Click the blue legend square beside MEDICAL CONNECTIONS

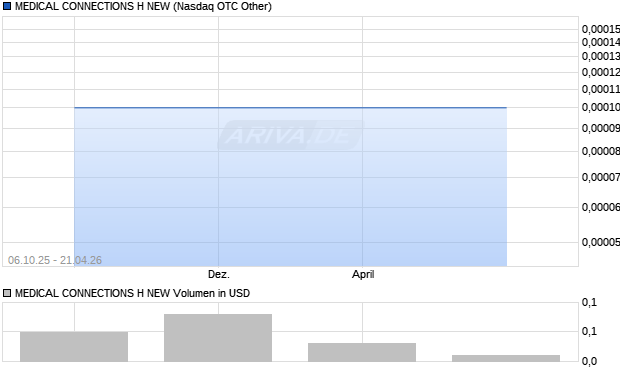(7, 6)
